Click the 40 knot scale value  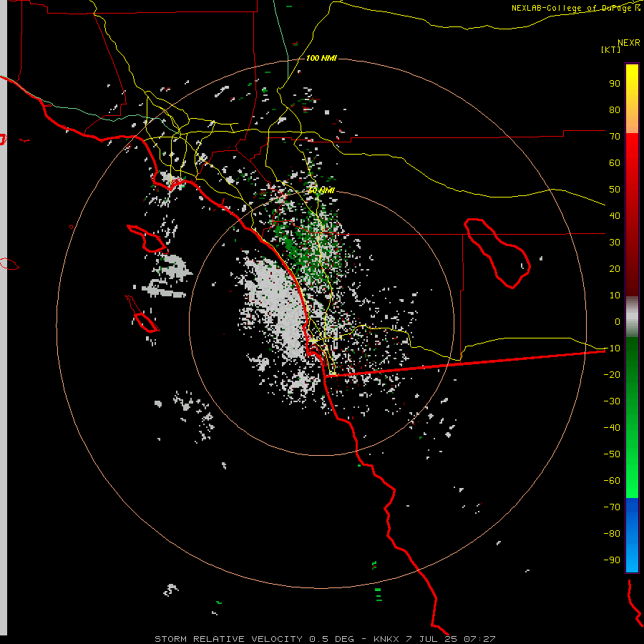(615, 215)
